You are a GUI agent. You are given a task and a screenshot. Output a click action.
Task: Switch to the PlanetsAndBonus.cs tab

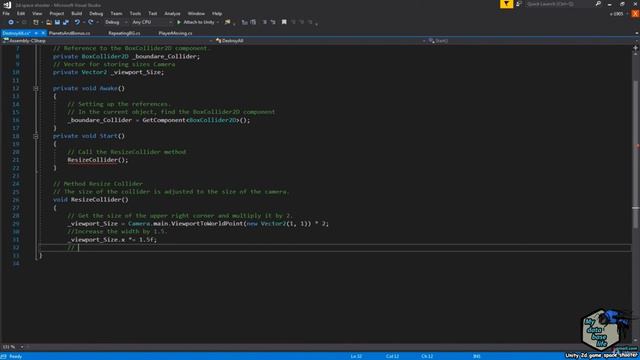69,33
